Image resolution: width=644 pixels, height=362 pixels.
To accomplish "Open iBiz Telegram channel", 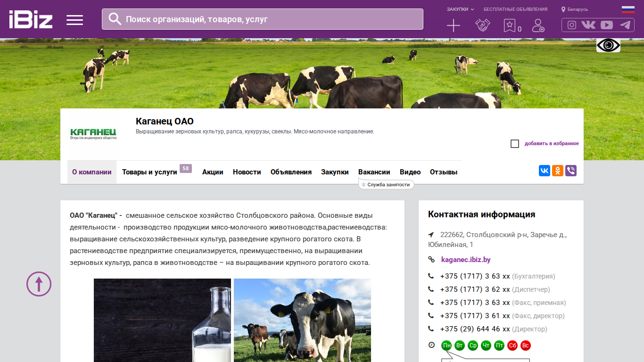I will [625, 25].
